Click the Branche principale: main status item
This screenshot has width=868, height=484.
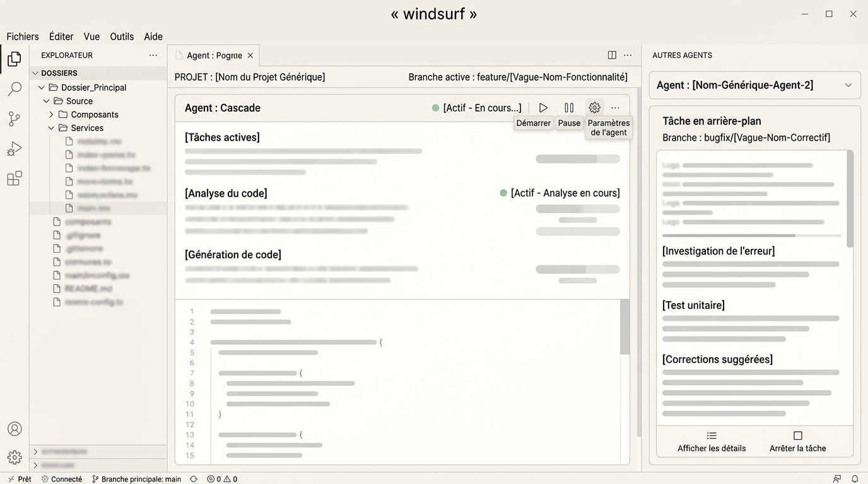click(137, 479)
